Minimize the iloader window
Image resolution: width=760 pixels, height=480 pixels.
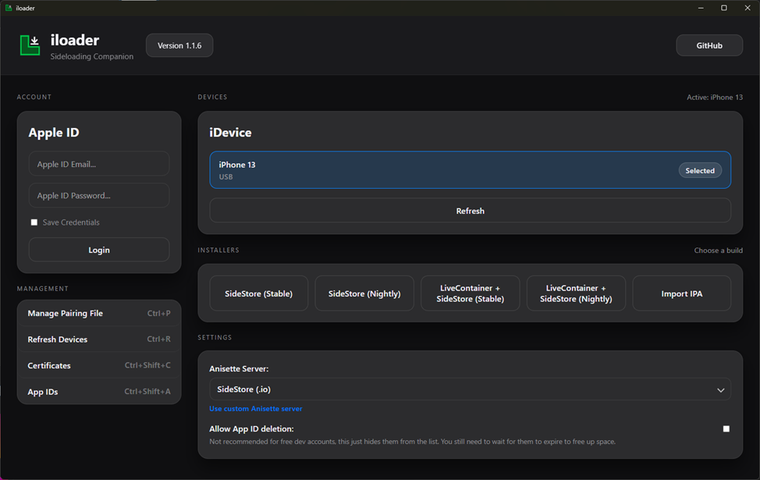(700, 8)
